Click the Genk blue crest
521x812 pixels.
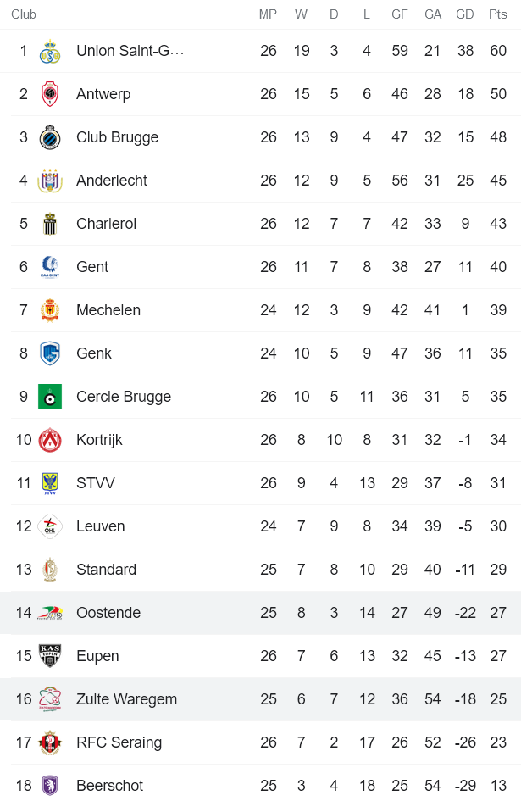click(50, 353)
